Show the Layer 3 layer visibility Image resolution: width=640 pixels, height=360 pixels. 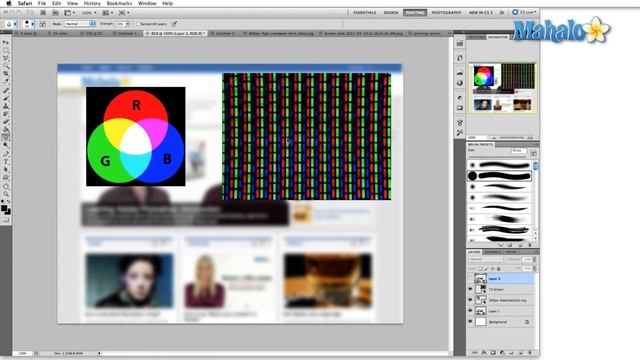[470, 278]
